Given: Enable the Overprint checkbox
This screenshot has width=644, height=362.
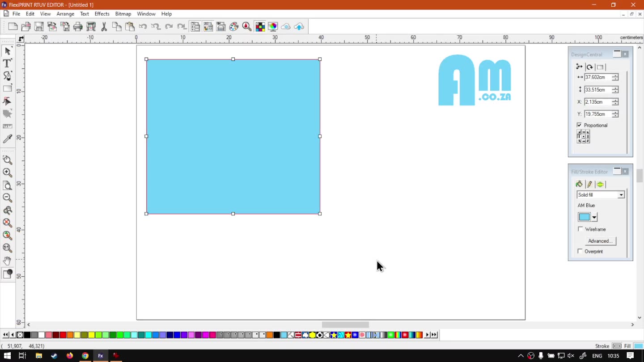Looking at the screenshot, I should [580, 252].
